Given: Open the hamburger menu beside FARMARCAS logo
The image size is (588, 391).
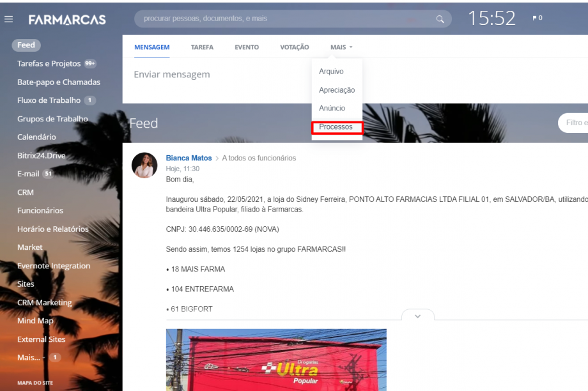Looking at the screenshot, I should tap(8, 19).
